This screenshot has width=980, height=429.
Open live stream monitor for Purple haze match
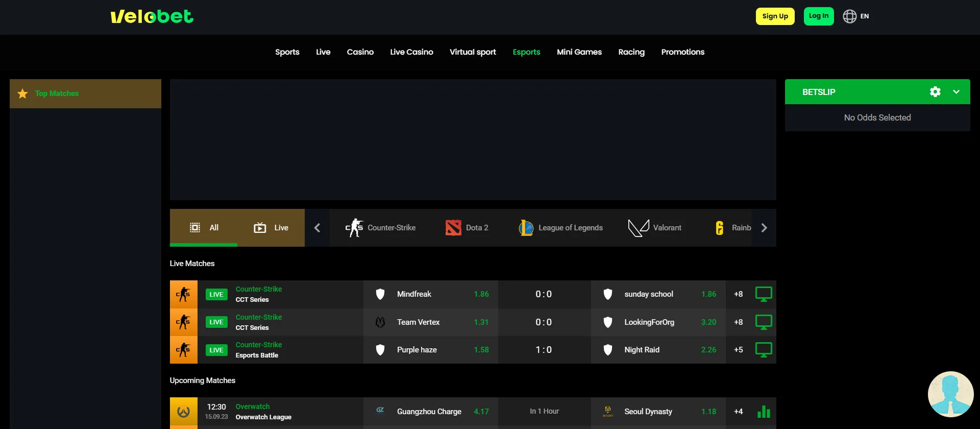click(x=764, y=350)
